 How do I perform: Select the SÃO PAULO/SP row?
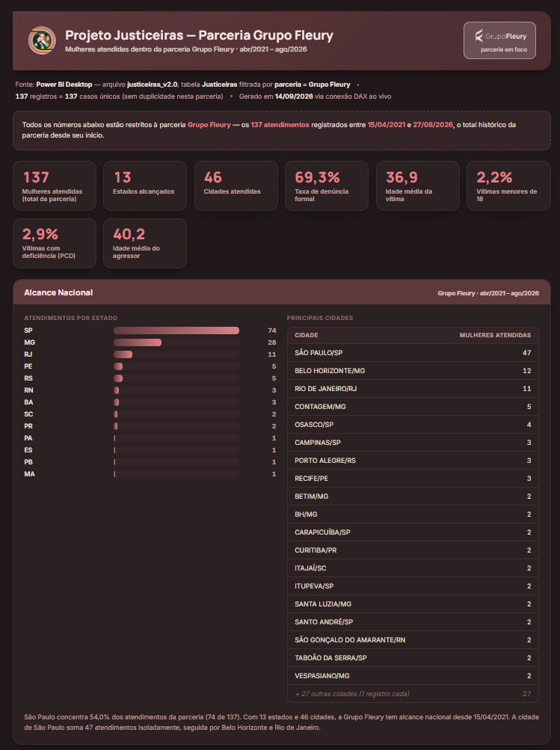click(x=413, y=353)
